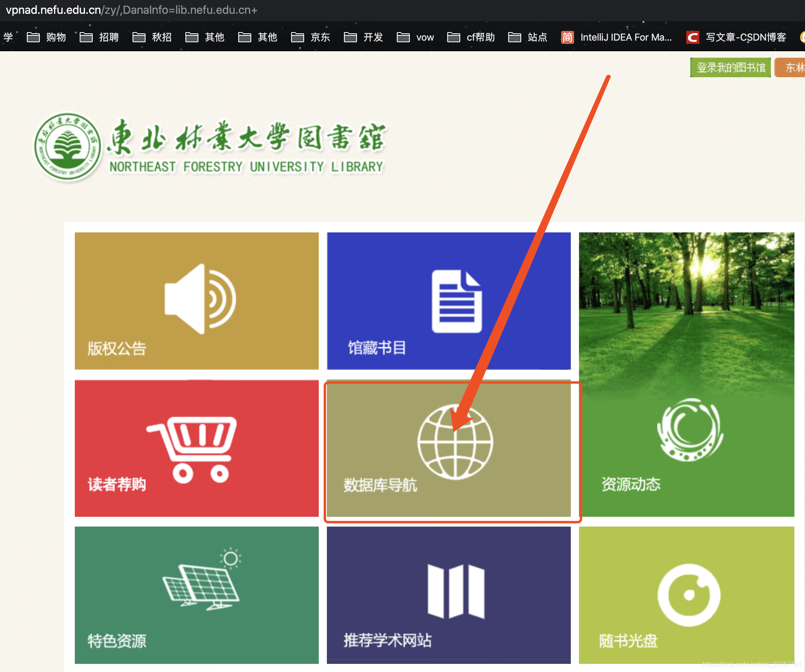Open the IntelliJ IDEA For Mac bookmark

tap(616, 37)
